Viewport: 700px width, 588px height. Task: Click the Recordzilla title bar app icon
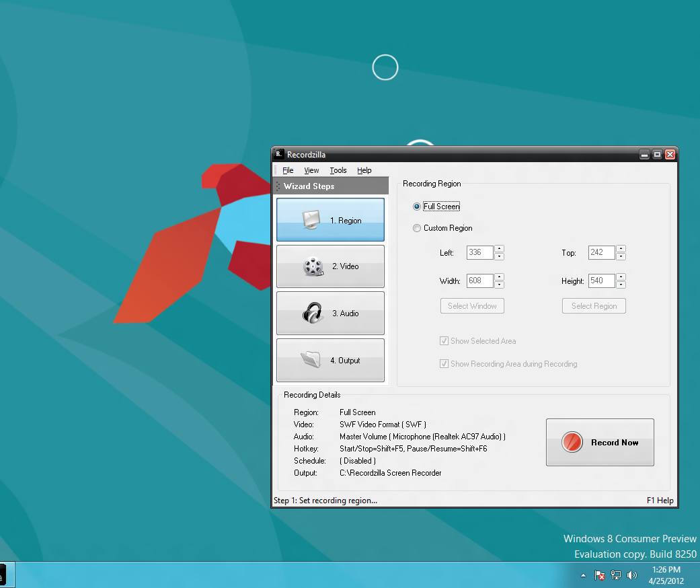(x=278, y=154)
